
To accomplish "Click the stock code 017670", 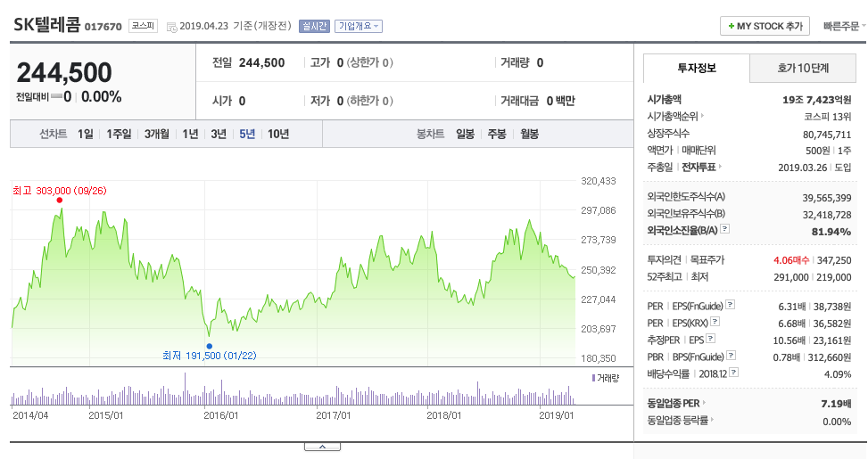I will pos(103,27).
